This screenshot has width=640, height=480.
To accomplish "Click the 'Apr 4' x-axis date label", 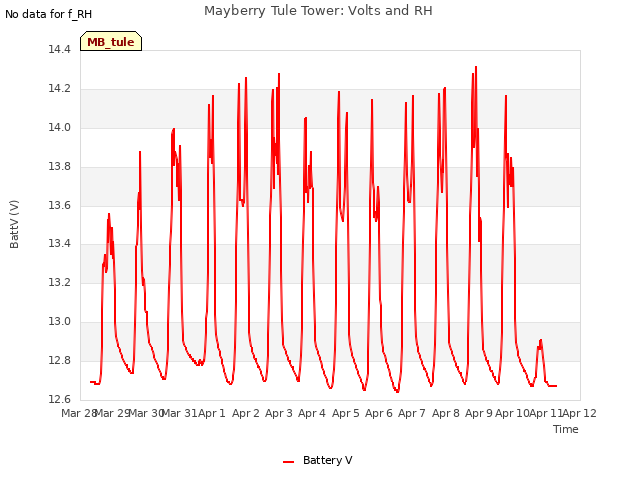I will click(312, 413).
